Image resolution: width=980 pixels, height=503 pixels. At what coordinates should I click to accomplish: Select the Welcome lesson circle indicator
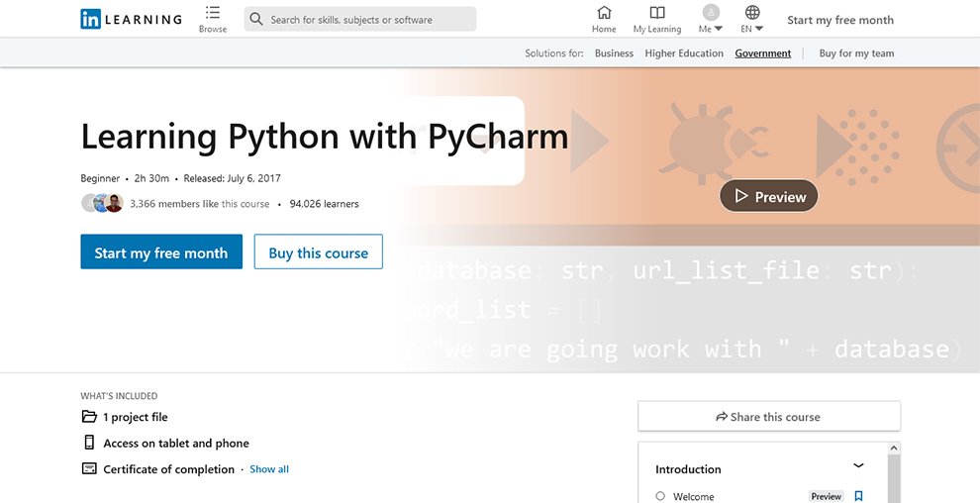(660, 496)
